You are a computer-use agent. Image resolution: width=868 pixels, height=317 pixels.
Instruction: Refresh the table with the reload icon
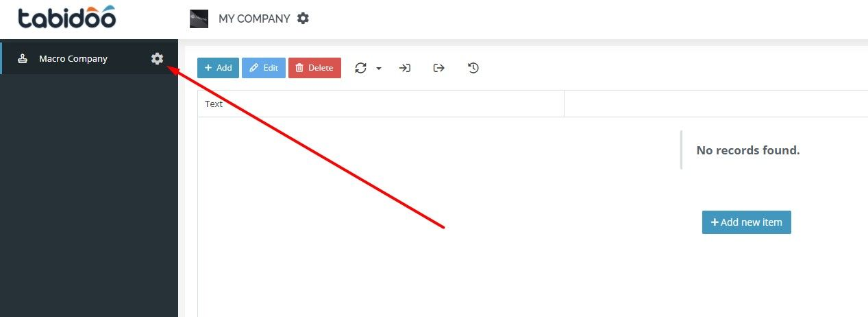(361, 68)
